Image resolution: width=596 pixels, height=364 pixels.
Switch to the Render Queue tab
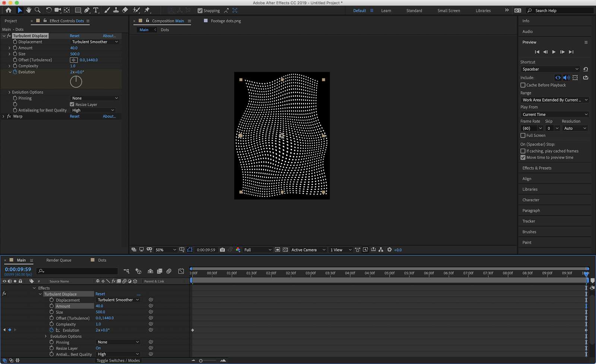pos(59,260)
